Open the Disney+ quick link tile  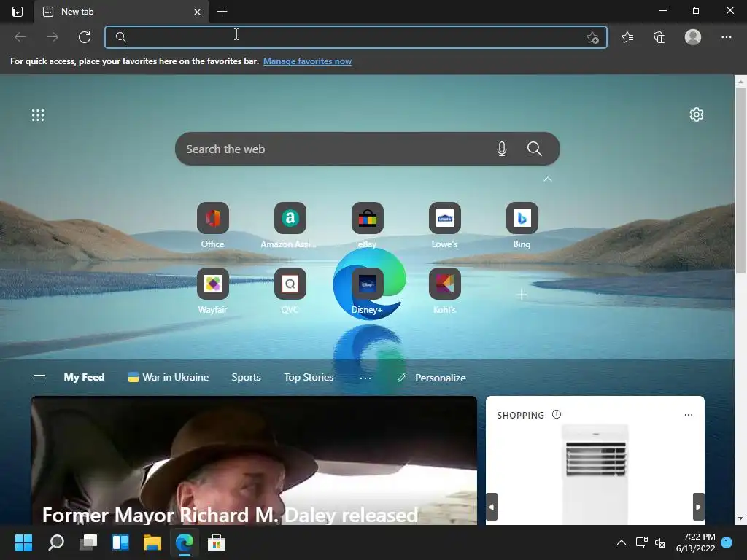[x=368, y=284]
